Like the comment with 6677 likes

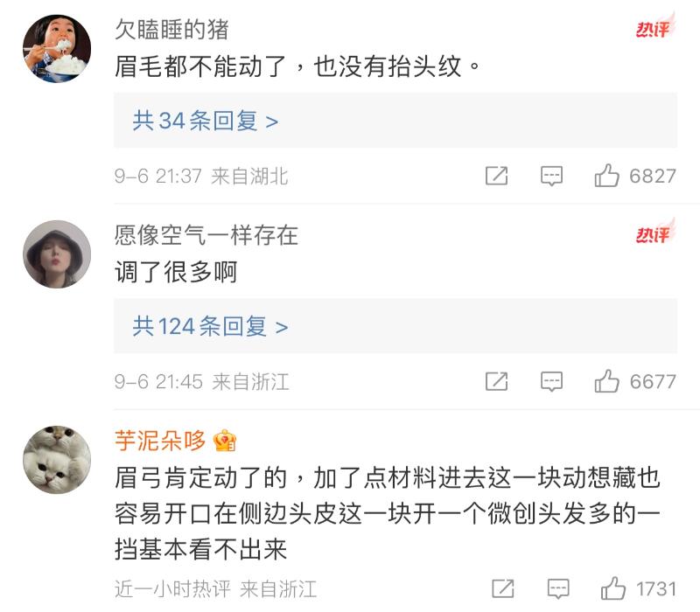pyautogui.click(x=607, y=381)
